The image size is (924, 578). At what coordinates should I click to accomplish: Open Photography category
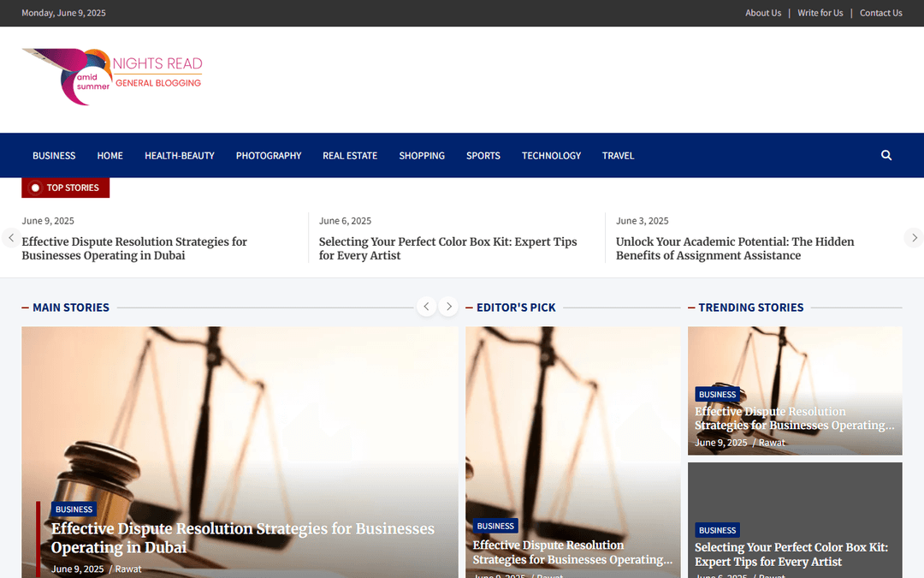[269, 156]
